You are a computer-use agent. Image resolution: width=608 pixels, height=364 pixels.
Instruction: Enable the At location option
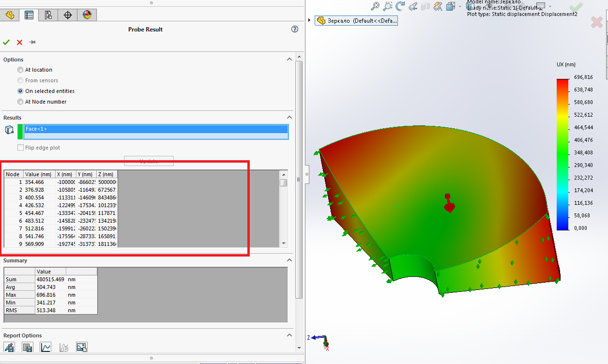[x=20, y=70]
